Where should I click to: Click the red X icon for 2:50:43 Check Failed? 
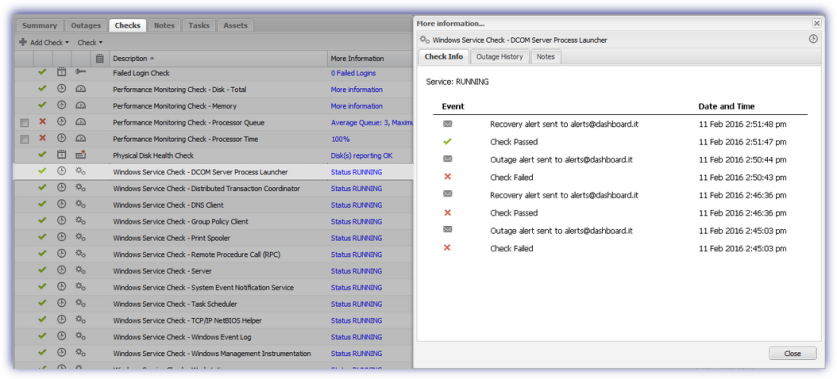pyautogui.click(x=447, y=177)
